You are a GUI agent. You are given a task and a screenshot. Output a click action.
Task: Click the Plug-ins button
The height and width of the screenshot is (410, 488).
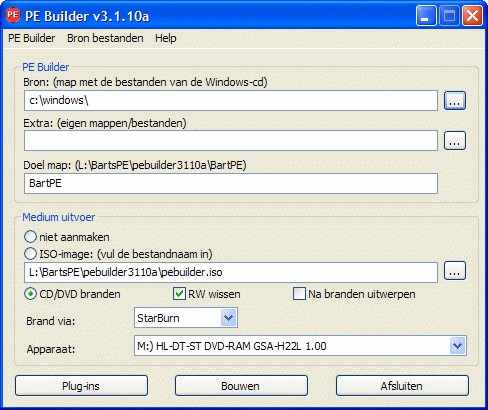pyautogui.click(x=81, y=386)
